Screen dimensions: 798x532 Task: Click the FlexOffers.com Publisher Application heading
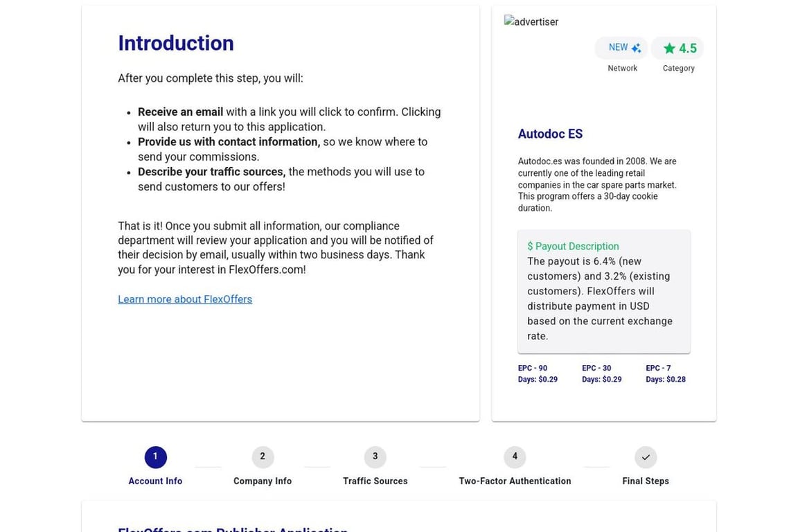click(x=233, y=529)
